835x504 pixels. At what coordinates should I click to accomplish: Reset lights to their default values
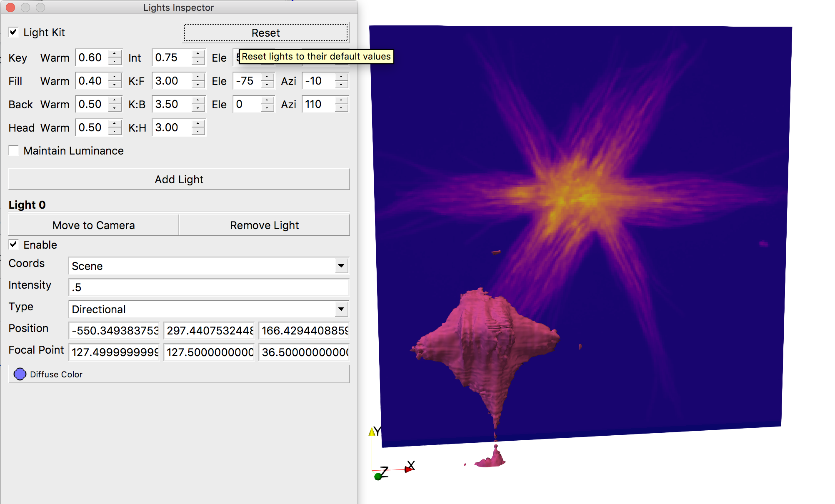[x=265, y=32]
